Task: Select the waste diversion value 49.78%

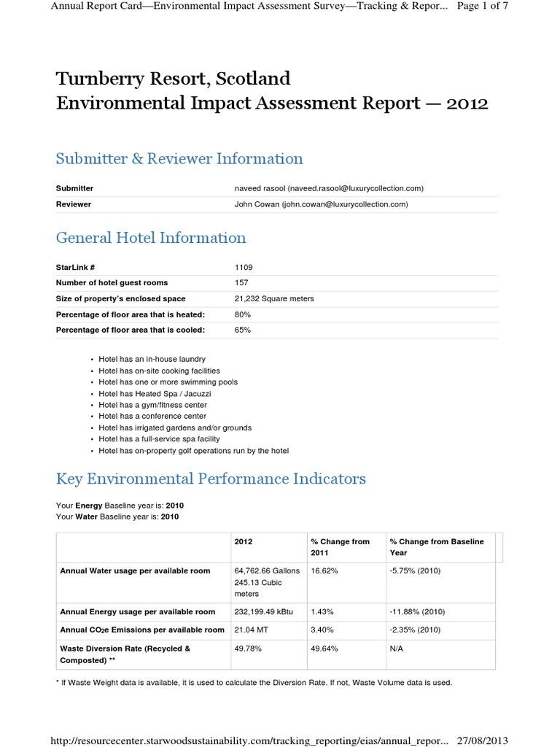Action: point(248,649)
